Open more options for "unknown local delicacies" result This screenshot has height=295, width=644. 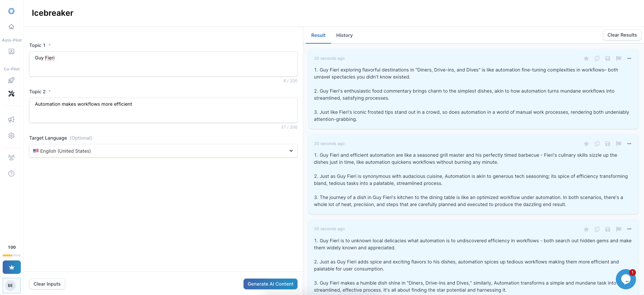(629, 229)
